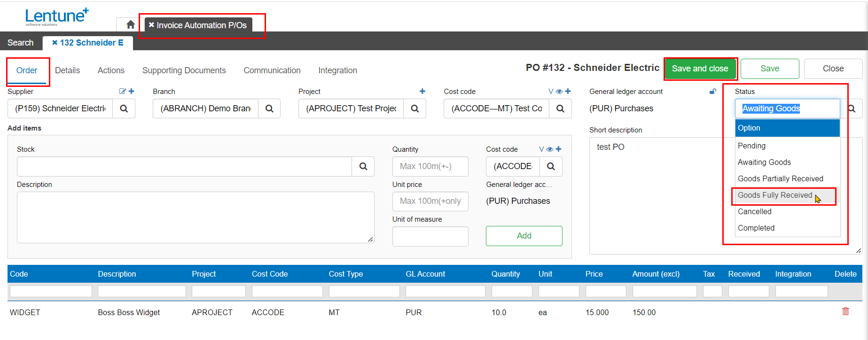This screenshot has width=868, height=340.
Task: Focus the Quantity input field
Action: click(x=430, y=166)
